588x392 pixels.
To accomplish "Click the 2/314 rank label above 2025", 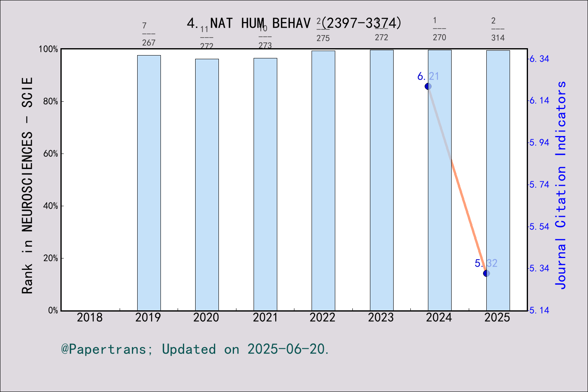I will (498, 29).
